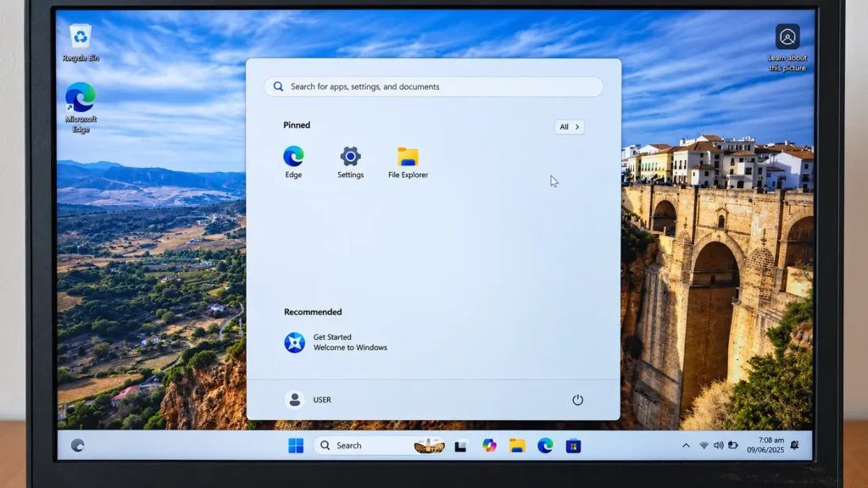This screenshot has width=868, height=488.
Task: Open the widgets icon at taskbar left
Action: [77, 446]
